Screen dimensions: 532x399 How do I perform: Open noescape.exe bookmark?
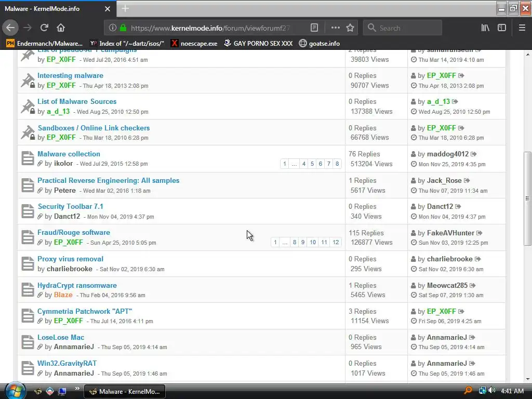coord(194,44)
